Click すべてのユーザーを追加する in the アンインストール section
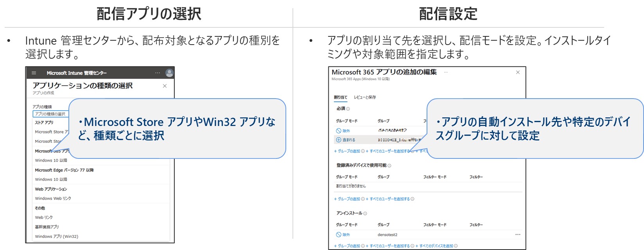644x250 pixels. tap(388, 246)
